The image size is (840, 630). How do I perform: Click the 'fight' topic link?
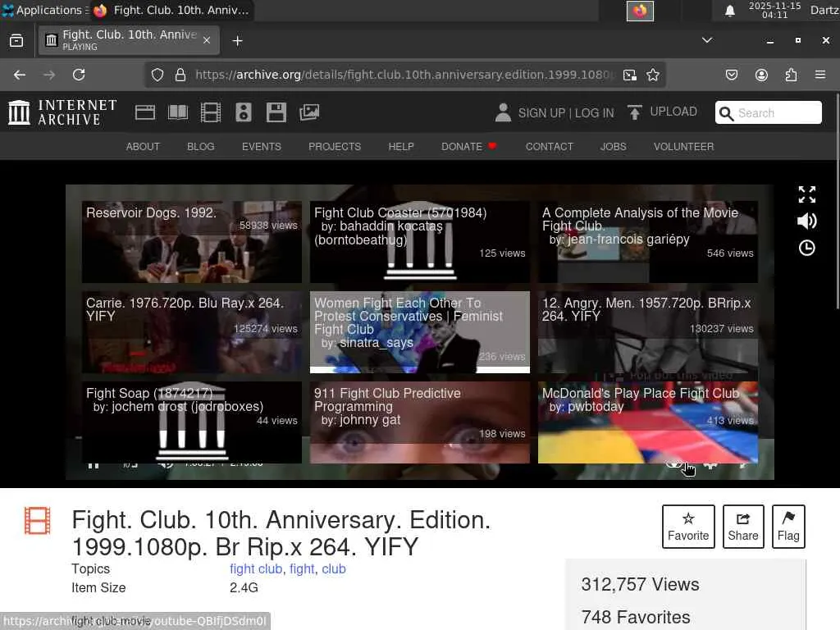click(x=302, y=569)
